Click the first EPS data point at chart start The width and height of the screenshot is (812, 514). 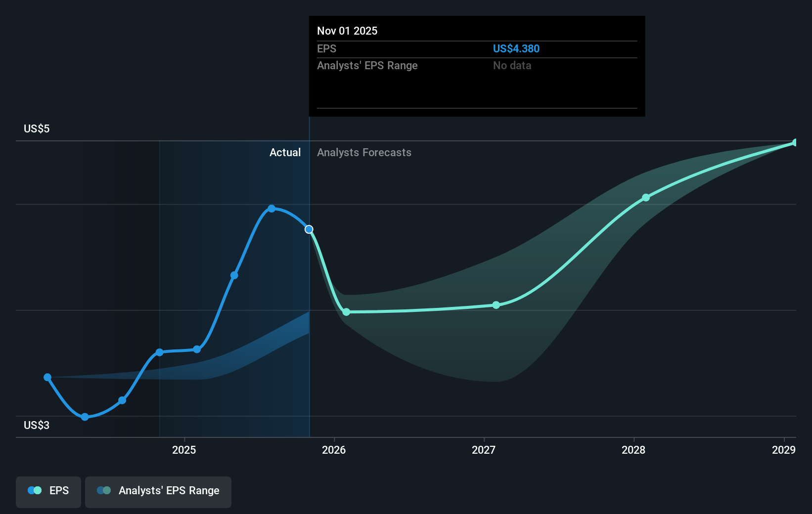[x=47, y=377]
